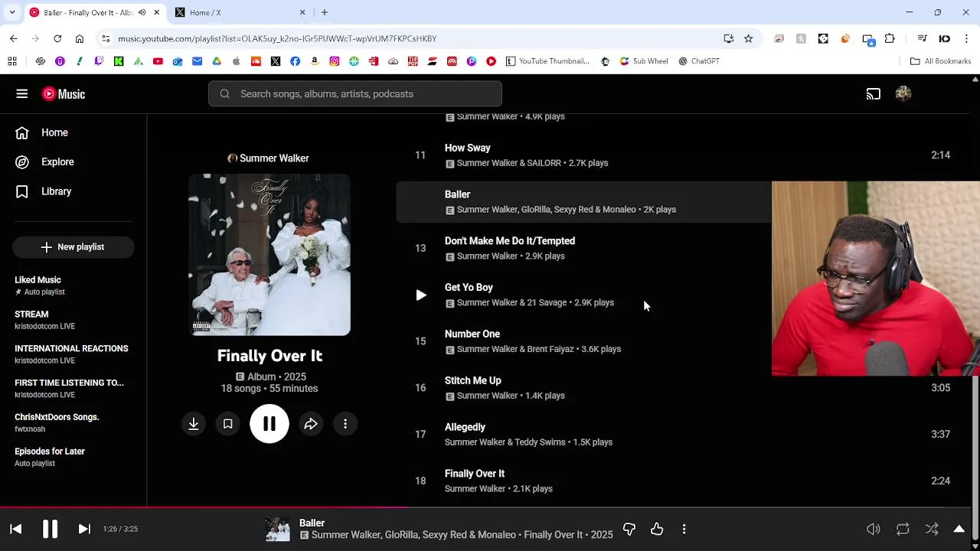Open the Cast to device icon

(x=874, y=94)
